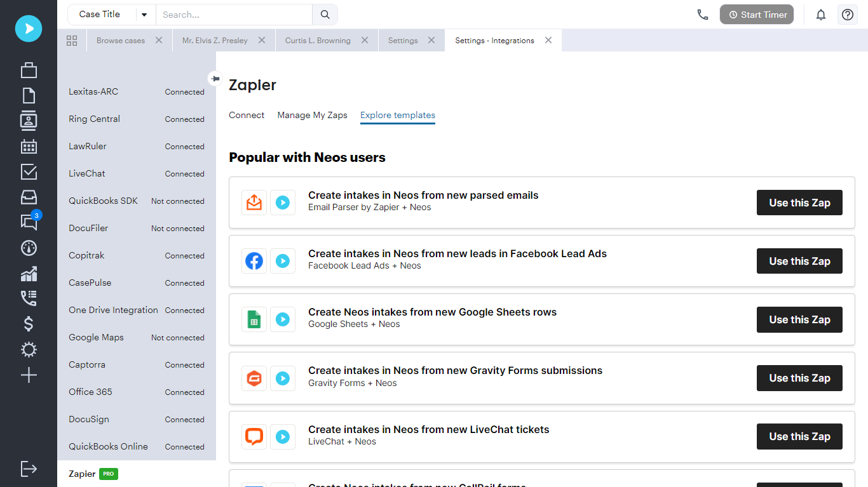Viewport: 868px width, 487px height.
Task: Click the search magnifier button
Action: pyautogui.click(x=325, y=15)
